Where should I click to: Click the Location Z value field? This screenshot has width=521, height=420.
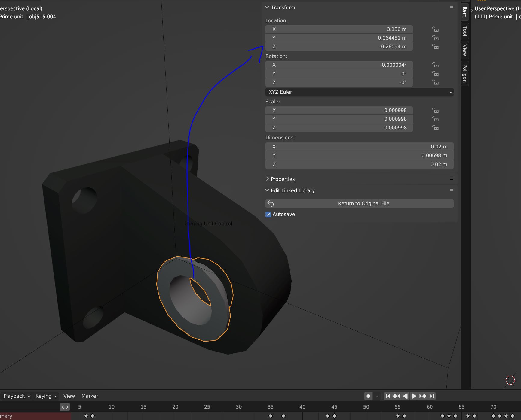coord(339,47)
